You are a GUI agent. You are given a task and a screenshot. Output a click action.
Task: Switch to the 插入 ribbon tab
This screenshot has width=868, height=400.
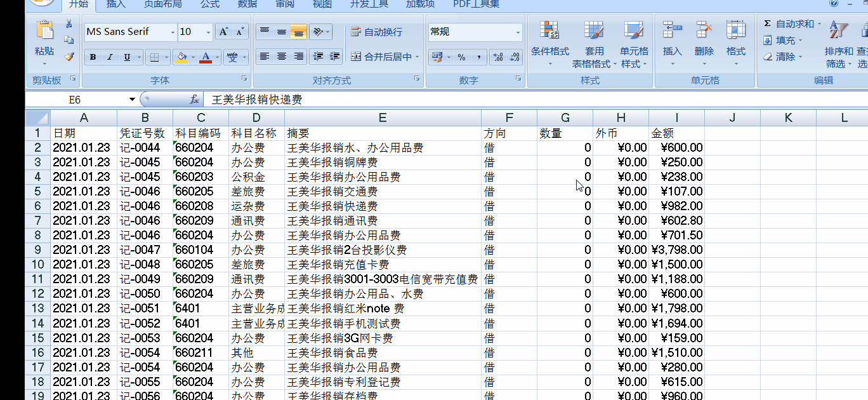click(x=115, y=4)
